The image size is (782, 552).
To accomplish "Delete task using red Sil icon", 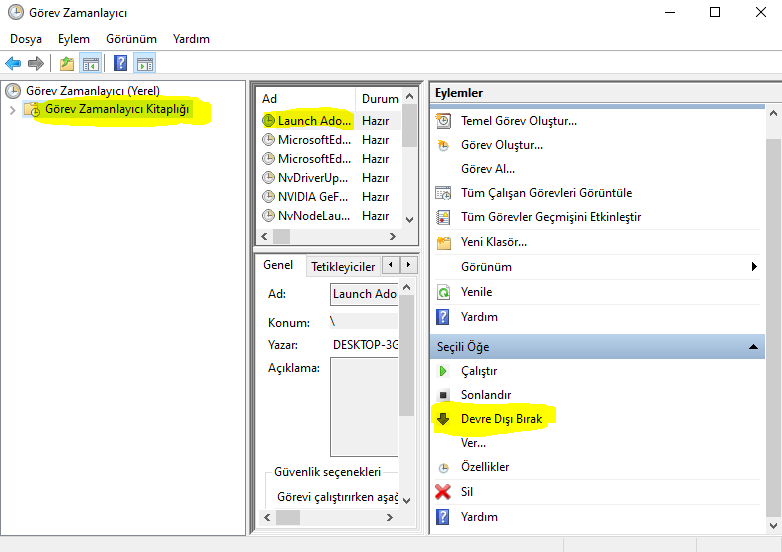I will click(x=443, y=492).
